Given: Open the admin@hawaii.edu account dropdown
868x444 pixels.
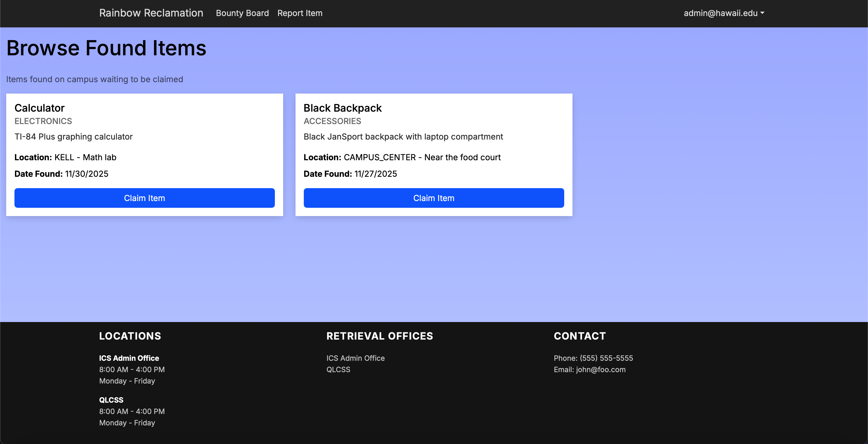Looking at the screenshot, I should click(723, 13).
